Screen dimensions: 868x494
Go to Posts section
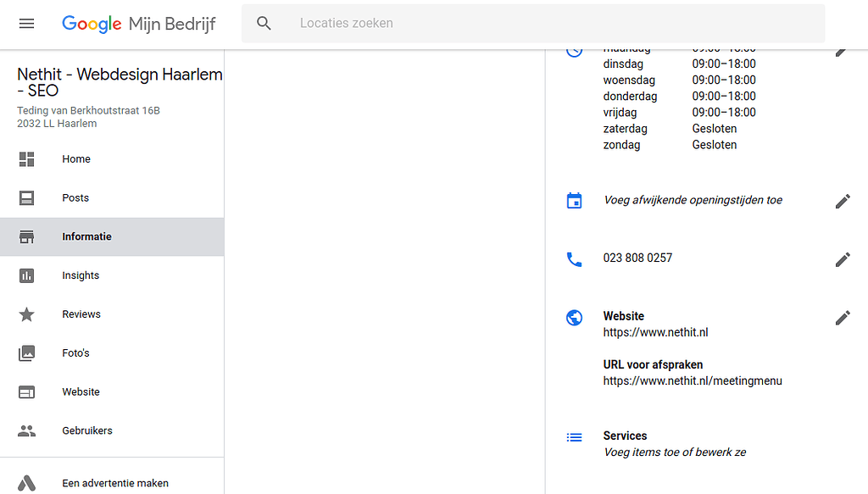point(112,198)
